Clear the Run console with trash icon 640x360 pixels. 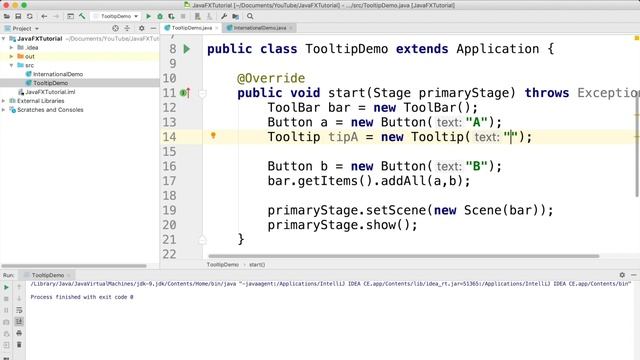(x=19, y=344)
